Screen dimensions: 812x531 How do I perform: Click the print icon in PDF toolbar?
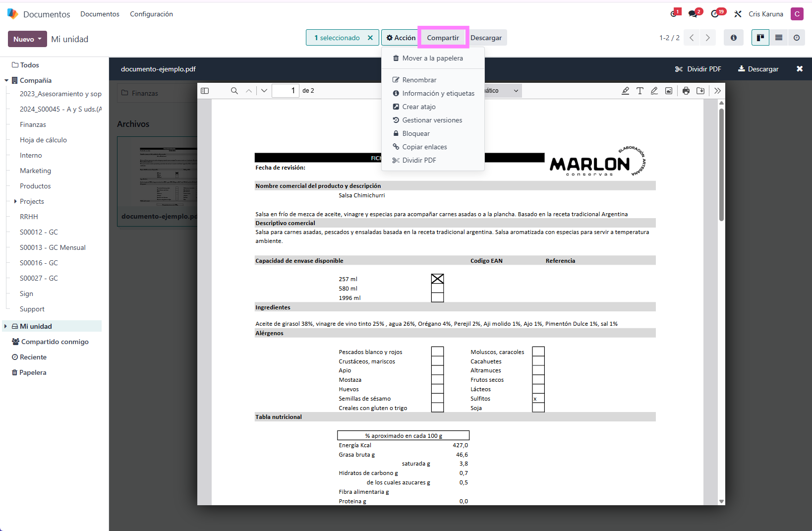point(686,91)
